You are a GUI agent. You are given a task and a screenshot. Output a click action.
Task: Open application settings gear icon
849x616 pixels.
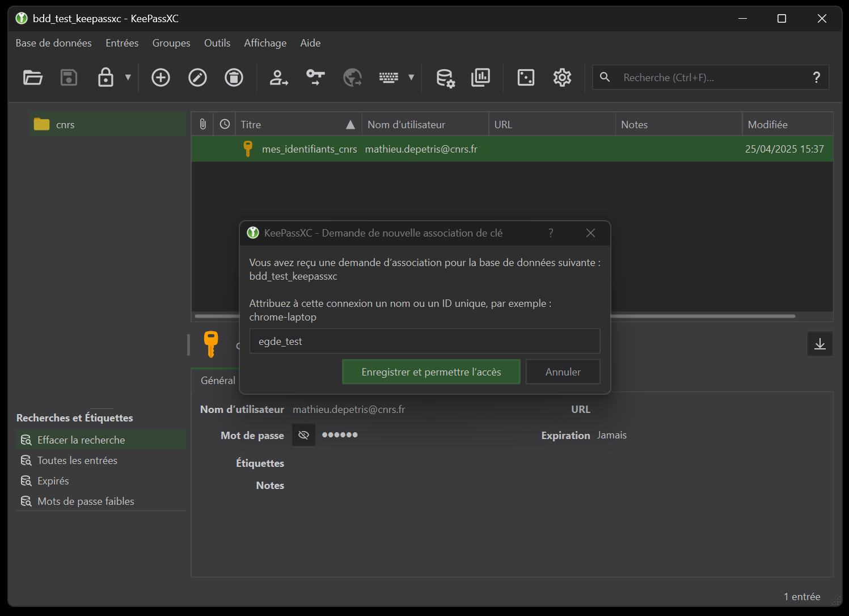point(562,77)
